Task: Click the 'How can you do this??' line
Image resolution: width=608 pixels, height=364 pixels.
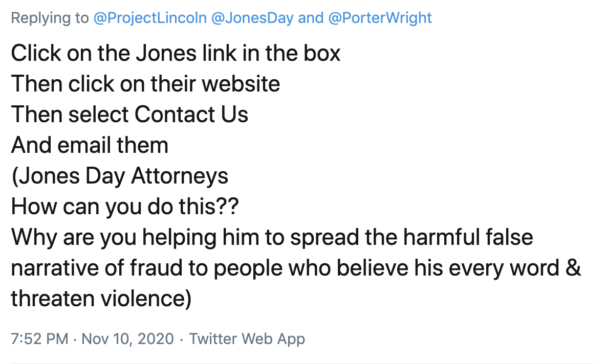Action: click(x=125, y=207)
